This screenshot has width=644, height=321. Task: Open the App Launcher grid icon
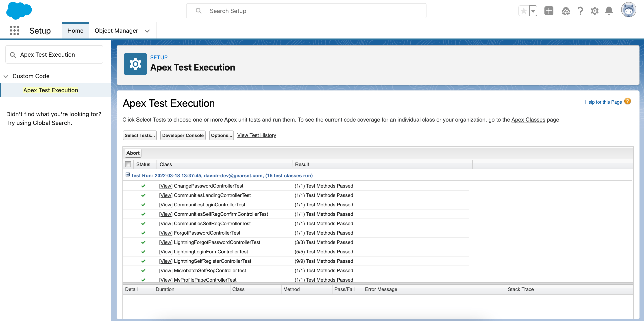point(15,30)
